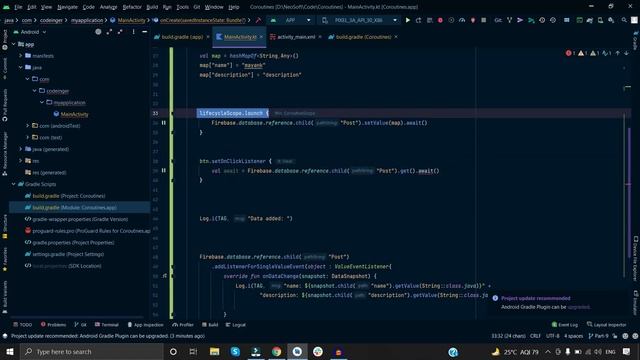Close the MainActivity.kt tab
Viewport: 640px width, 360px height.
[261, 37]
